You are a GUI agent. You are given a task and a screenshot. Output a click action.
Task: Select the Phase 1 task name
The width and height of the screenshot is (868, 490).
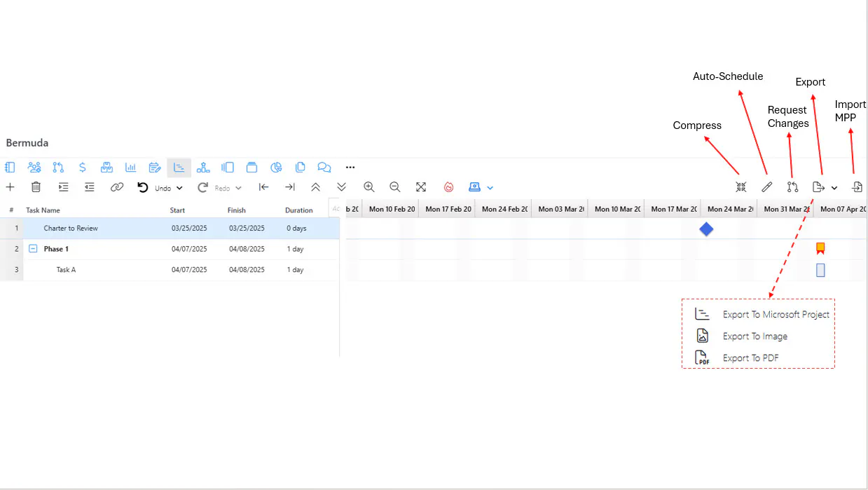click(x=56, y=249)
